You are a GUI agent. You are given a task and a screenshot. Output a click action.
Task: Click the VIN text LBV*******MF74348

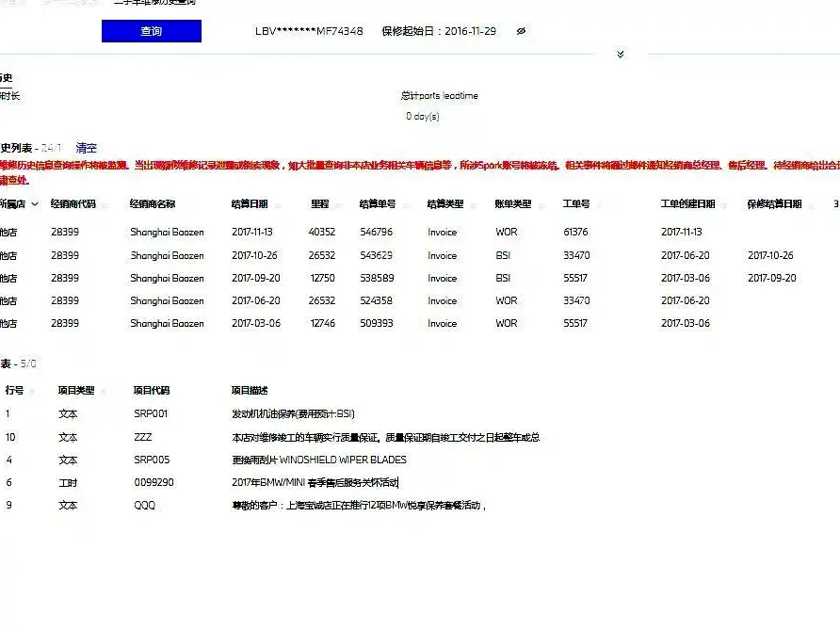pyautogui.click(x=309, y=31)
